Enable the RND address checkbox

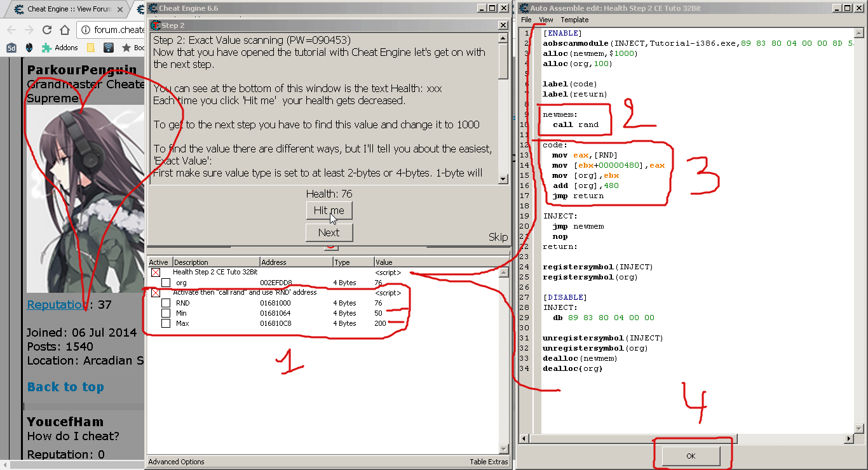click(166, 303)
